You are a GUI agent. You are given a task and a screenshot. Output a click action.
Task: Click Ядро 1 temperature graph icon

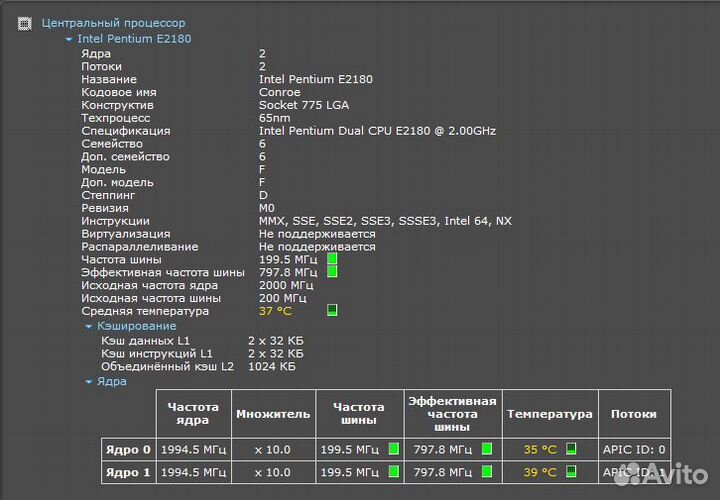(571, 471)
